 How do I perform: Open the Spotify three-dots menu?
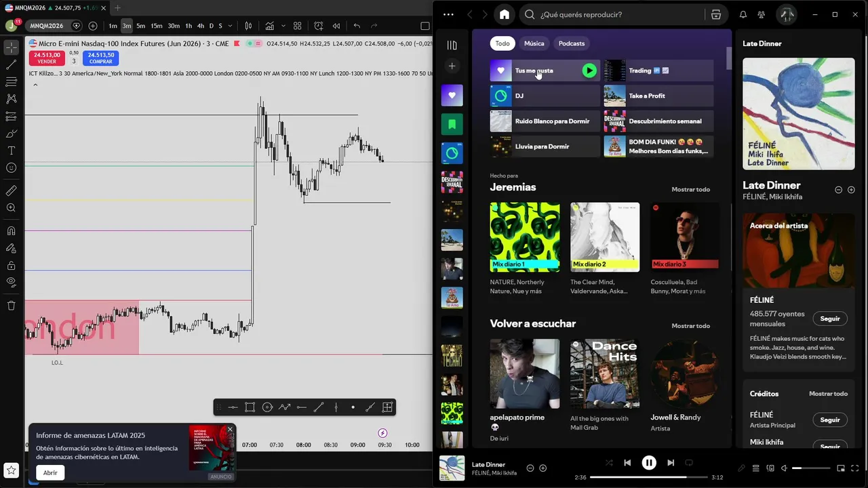pyautogui.click(x=448, y=14)
